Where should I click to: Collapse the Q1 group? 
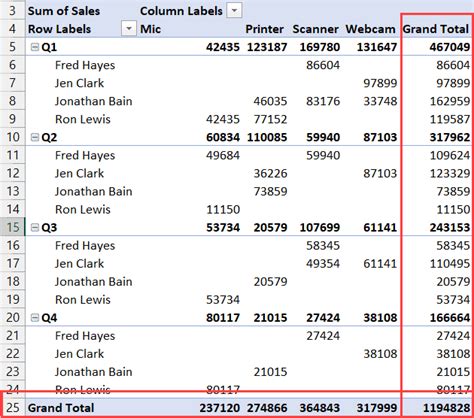(35, 47)
